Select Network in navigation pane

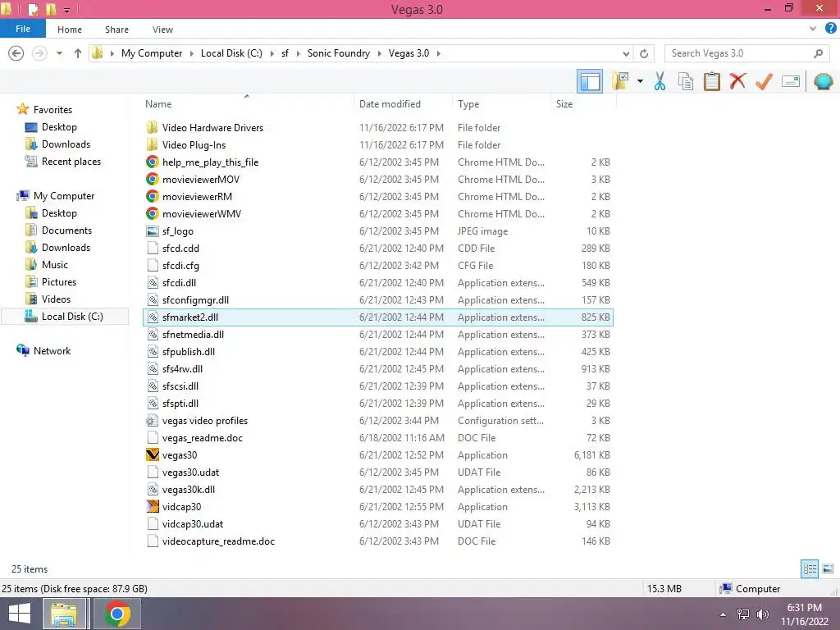[52, 351]
